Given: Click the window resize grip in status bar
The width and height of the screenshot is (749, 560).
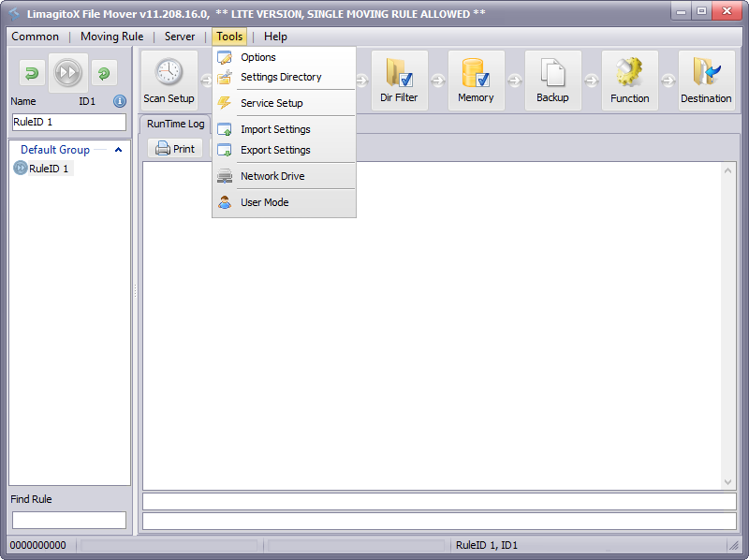Looking at the screenshot, I should [x=733, y=545].
